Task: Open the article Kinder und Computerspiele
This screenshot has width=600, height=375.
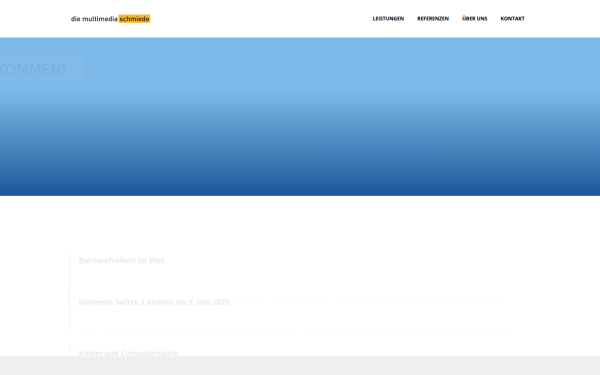Action: 128,353
